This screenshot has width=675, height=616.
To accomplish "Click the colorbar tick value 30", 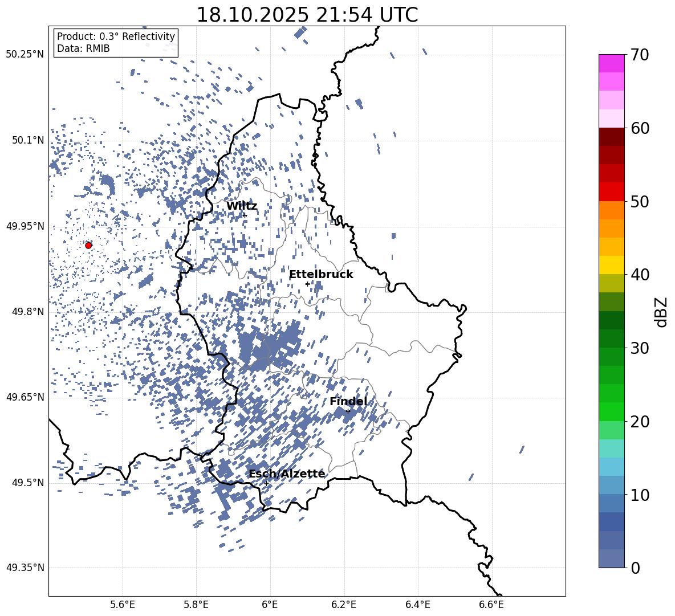I will pyautogui.click(x=640, y=348).
